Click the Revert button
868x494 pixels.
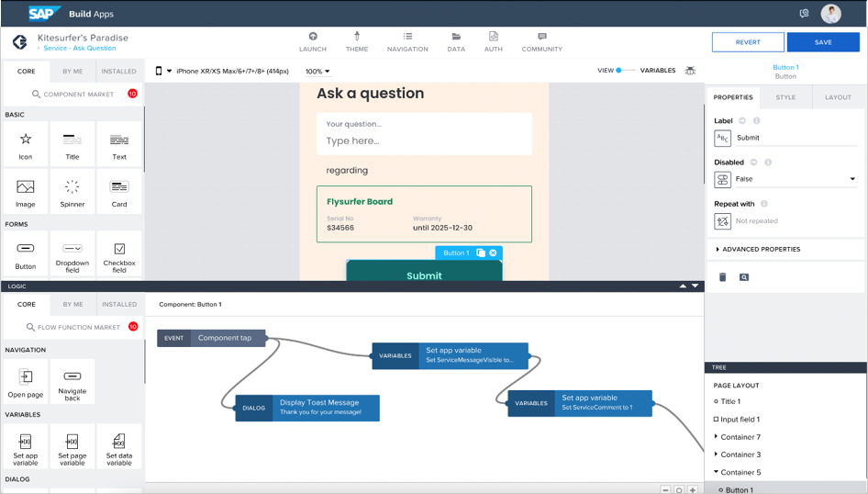pos(748,42)
